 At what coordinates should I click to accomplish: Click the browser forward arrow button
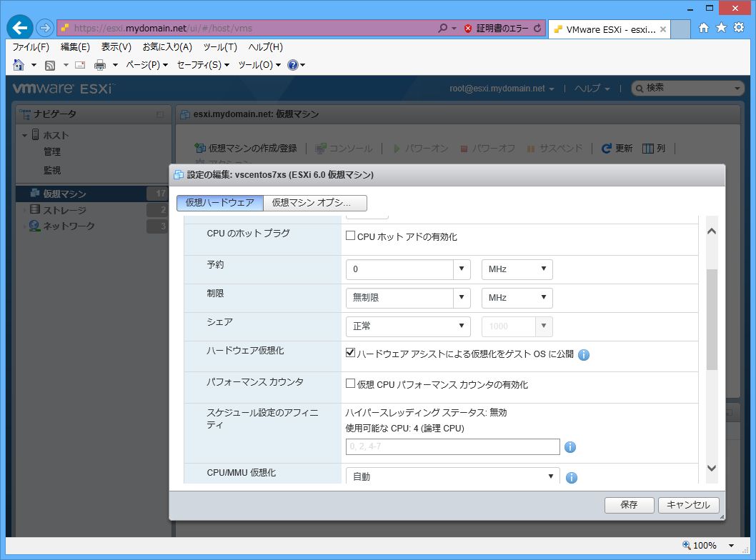(x=45, y=28)
